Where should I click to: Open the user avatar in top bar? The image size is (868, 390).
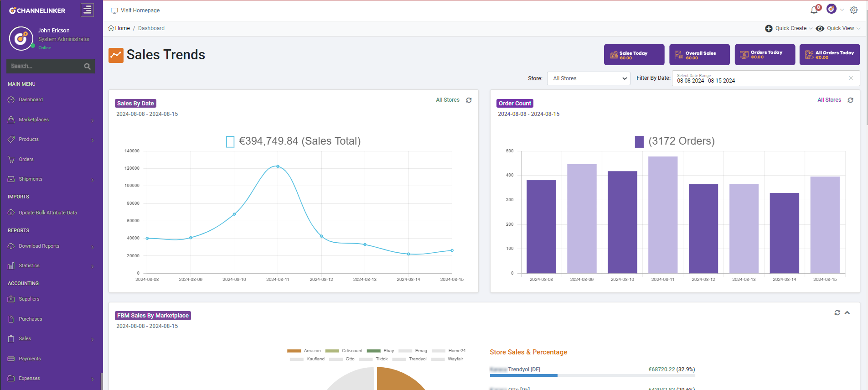click(x=832, y=9)
